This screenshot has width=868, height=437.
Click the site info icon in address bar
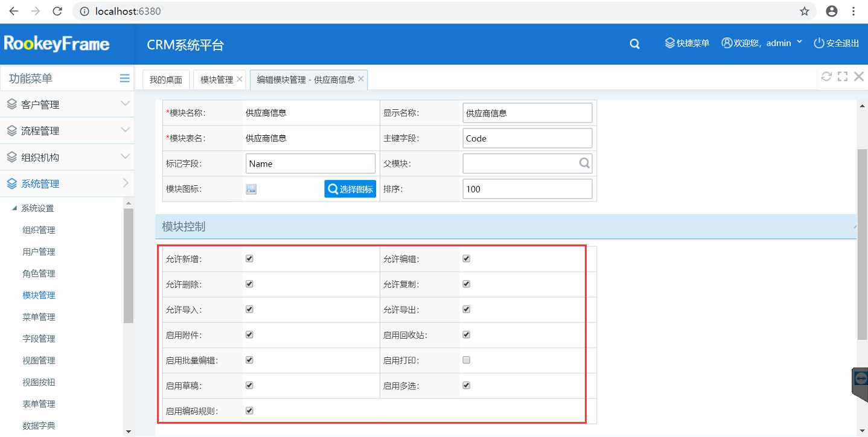[85, 11]
